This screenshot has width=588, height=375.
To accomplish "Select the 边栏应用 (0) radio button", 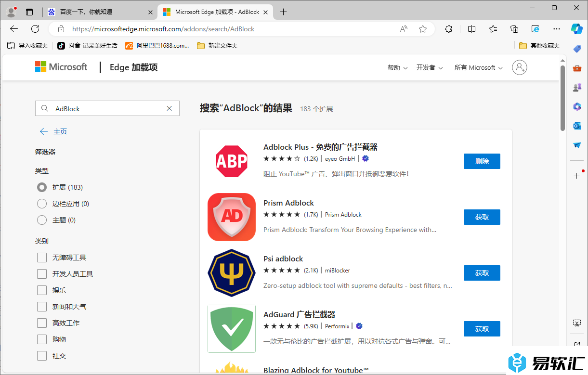I will (42, 204).
